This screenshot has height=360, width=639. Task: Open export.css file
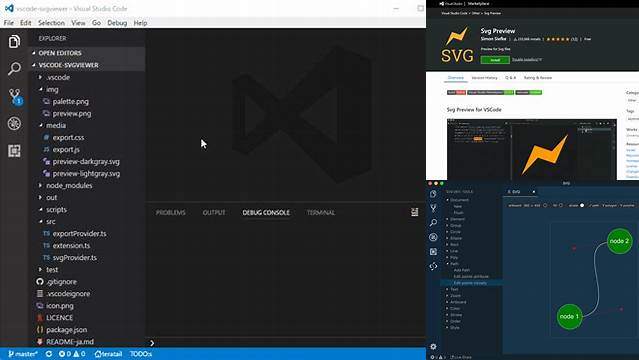coord(68,137)
